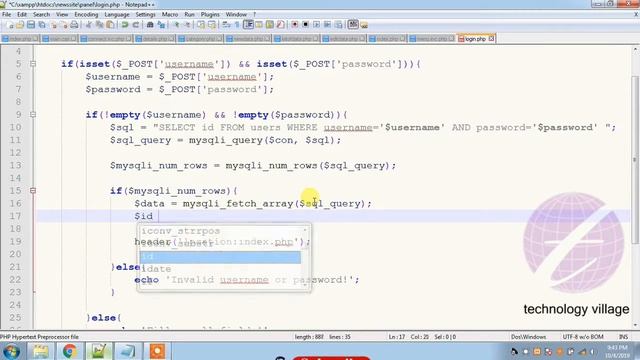Click autocomplete list scroll down arrow

click(305, 285)
